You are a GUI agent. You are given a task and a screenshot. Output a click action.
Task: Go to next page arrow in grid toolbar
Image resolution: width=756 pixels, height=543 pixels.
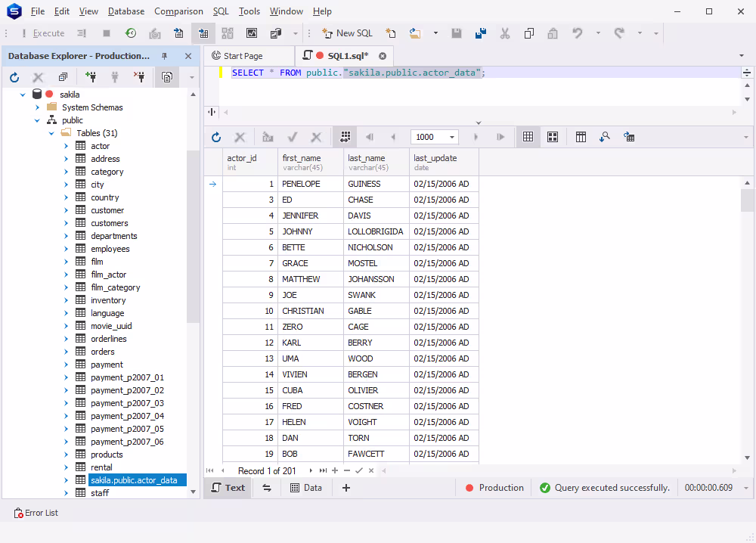click(x=476, y=138)
